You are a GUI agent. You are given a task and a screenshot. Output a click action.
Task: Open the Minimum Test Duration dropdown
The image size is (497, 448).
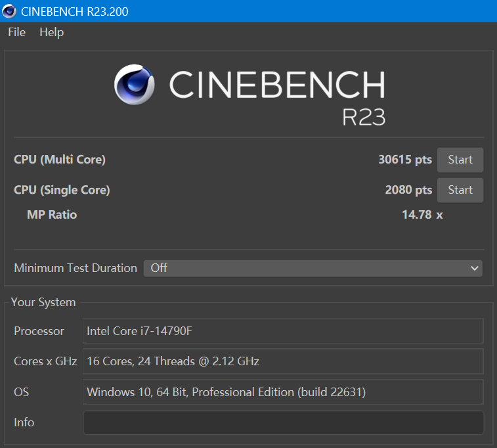tap(313, 268)
